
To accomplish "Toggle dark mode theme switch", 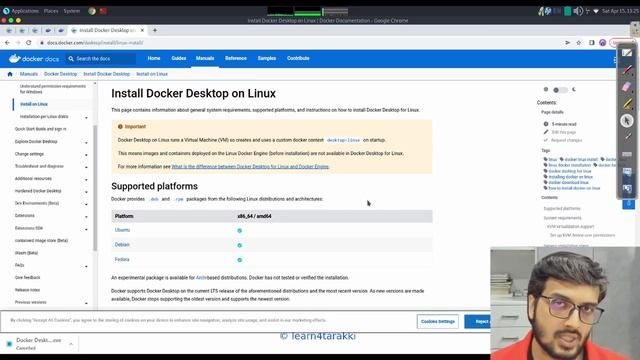I will pyautogui.click(x=560, y=90).
